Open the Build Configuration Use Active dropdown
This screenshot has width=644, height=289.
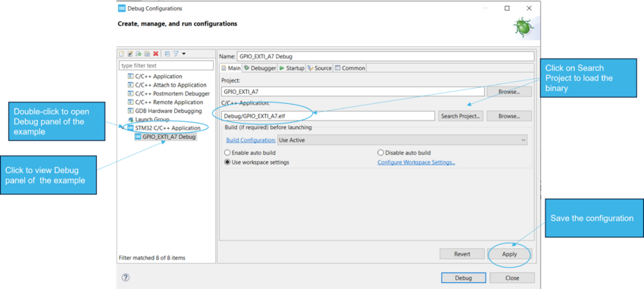[x=402, y=140]
